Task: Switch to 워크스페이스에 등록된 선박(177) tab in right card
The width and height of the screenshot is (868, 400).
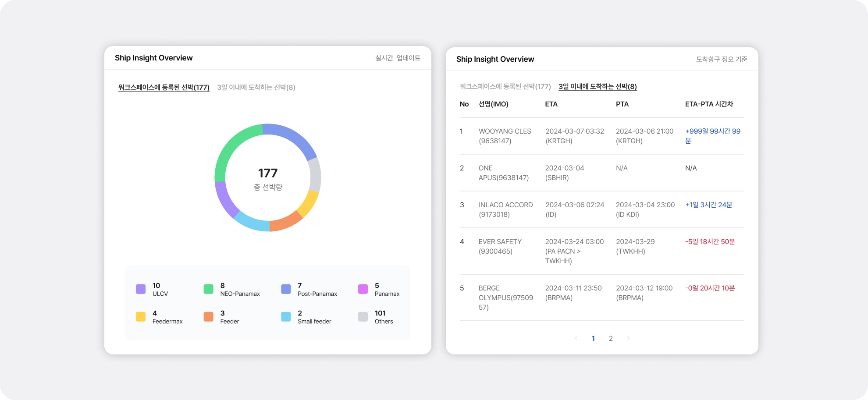Action: pyautogui.click(x=505, y=86)
